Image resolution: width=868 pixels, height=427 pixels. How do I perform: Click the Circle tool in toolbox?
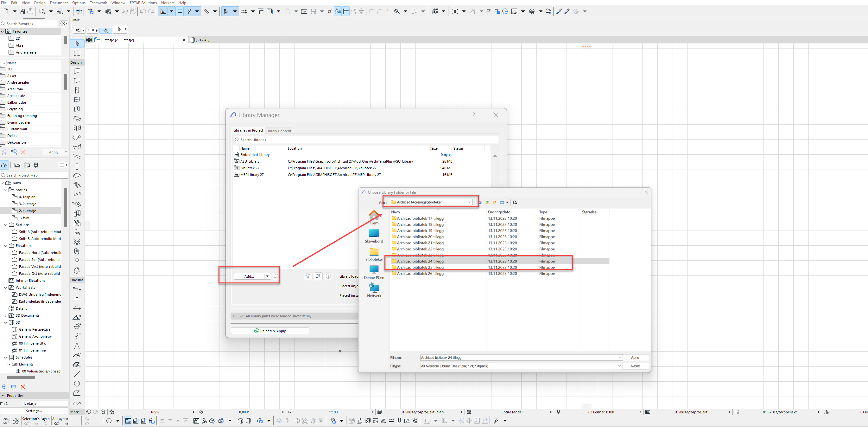(x=77, y=384)
